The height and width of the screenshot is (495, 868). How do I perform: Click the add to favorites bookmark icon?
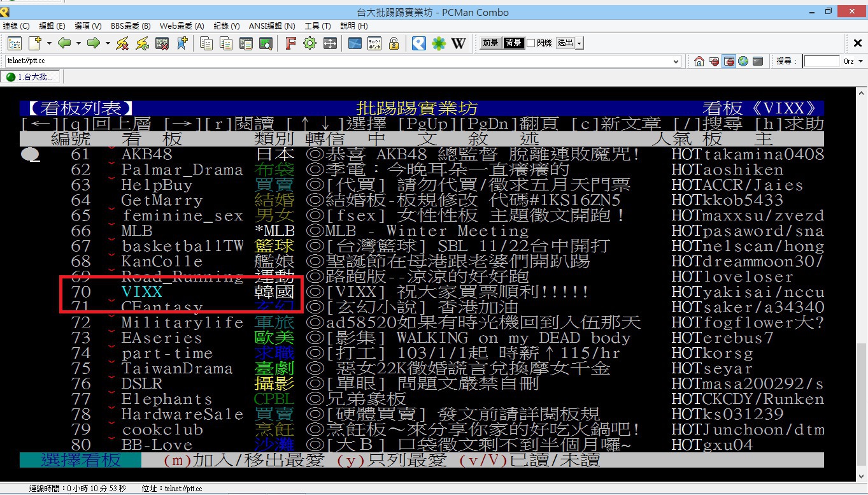pyautogui.click(x=182, y=43)
